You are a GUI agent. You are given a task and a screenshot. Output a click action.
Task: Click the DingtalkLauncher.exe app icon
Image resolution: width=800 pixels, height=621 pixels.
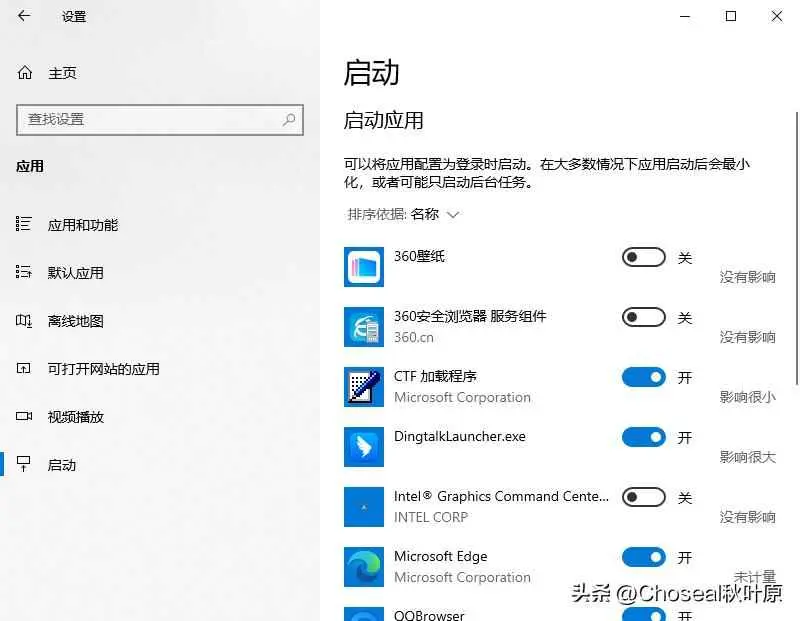(x=364, y=447)
